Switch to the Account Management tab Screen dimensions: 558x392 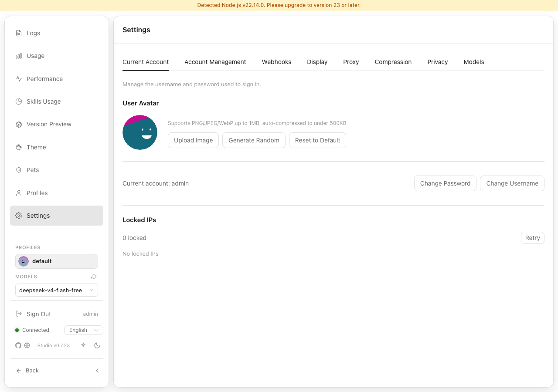tap(215, 62)
